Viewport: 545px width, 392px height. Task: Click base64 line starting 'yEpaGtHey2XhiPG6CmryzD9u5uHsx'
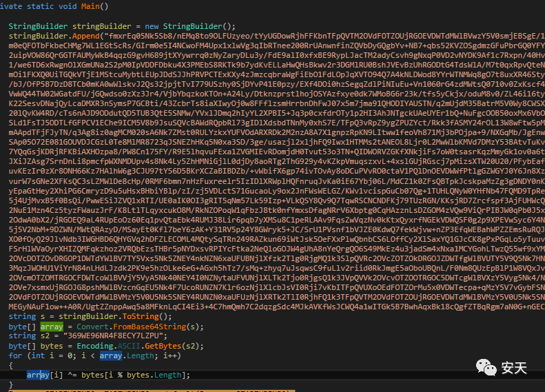point(277,191)
